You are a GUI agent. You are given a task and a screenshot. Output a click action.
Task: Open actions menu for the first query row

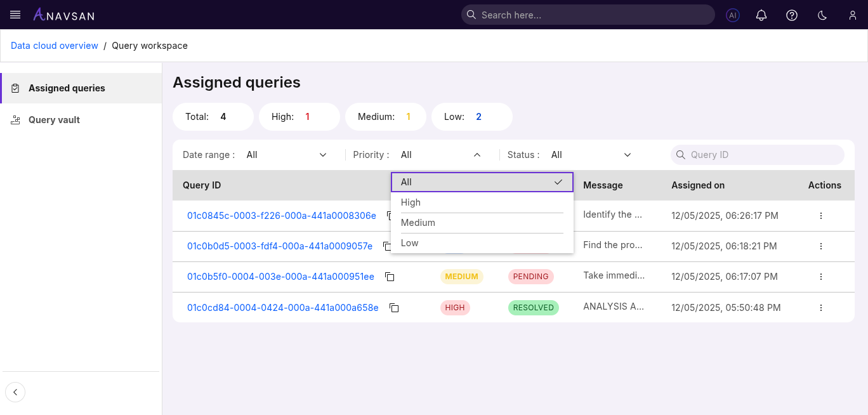coord(821,216)
